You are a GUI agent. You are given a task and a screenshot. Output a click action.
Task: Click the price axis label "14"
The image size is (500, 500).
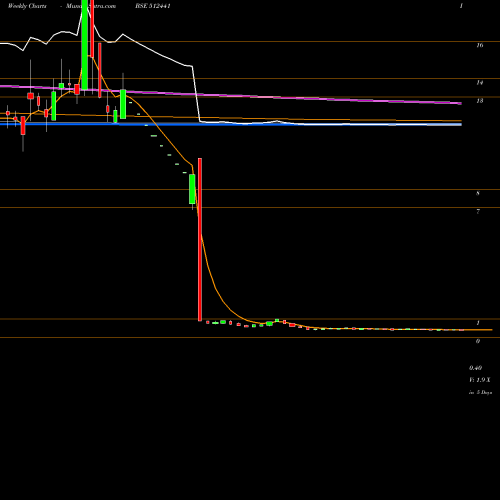coord(479,82)
